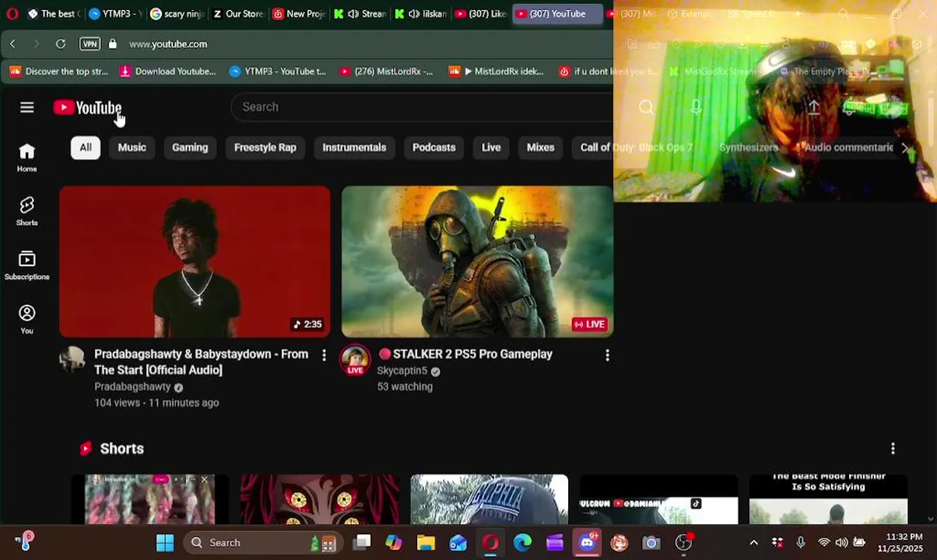937x560 pixels.
Task: Open Discover the top streams bookmark
Action: click(x=59, y=72)
